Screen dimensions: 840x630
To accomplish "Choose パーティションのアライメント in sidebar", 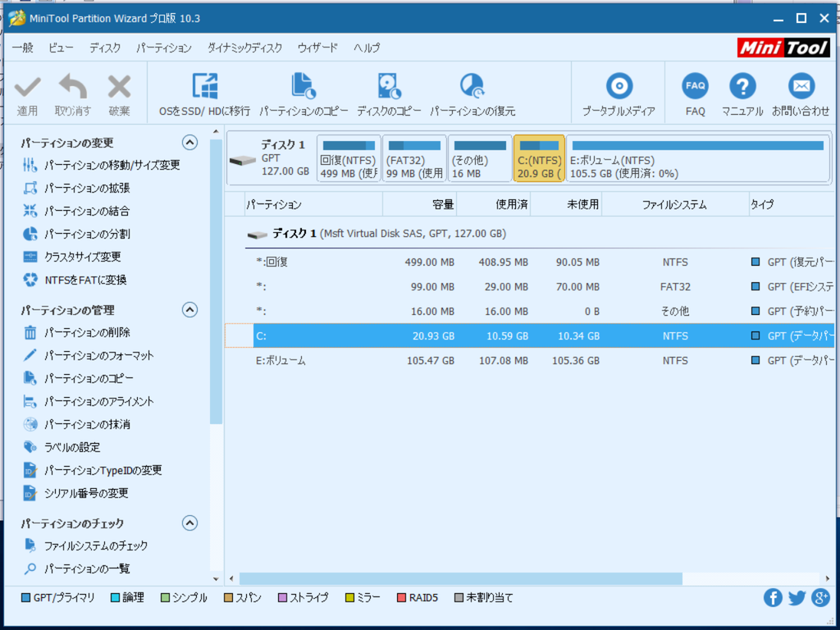I will point(89,401).
